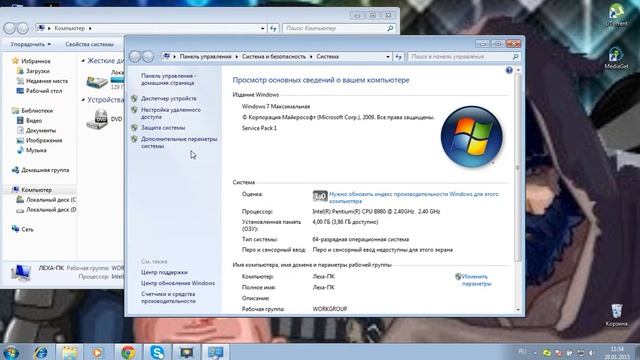Refresh the Computer window
Image resolution: width=640 pixels, height=360 pixels.
point(273,28)
